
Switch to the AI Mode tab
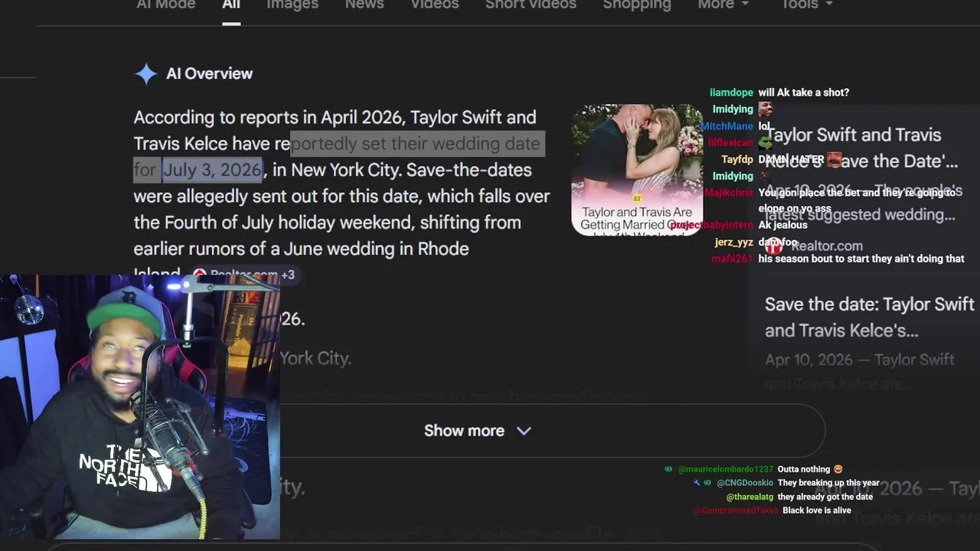pos(165,5)
